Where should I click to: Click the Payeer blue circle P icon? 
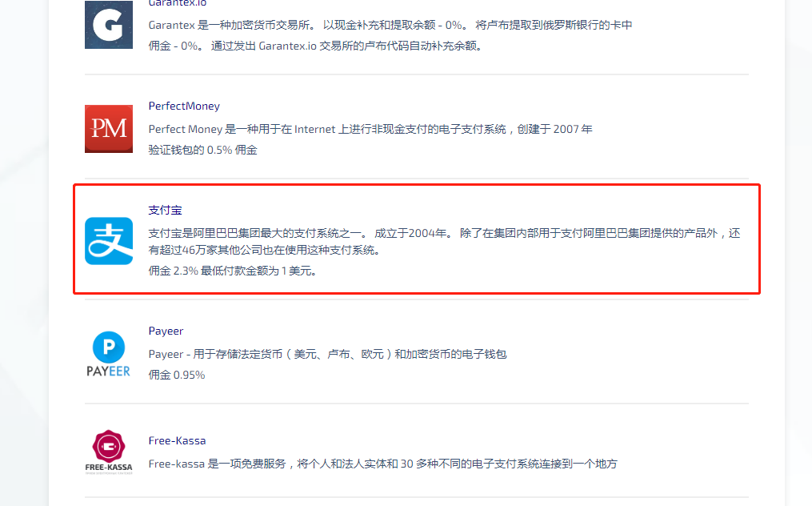point(109,347)
